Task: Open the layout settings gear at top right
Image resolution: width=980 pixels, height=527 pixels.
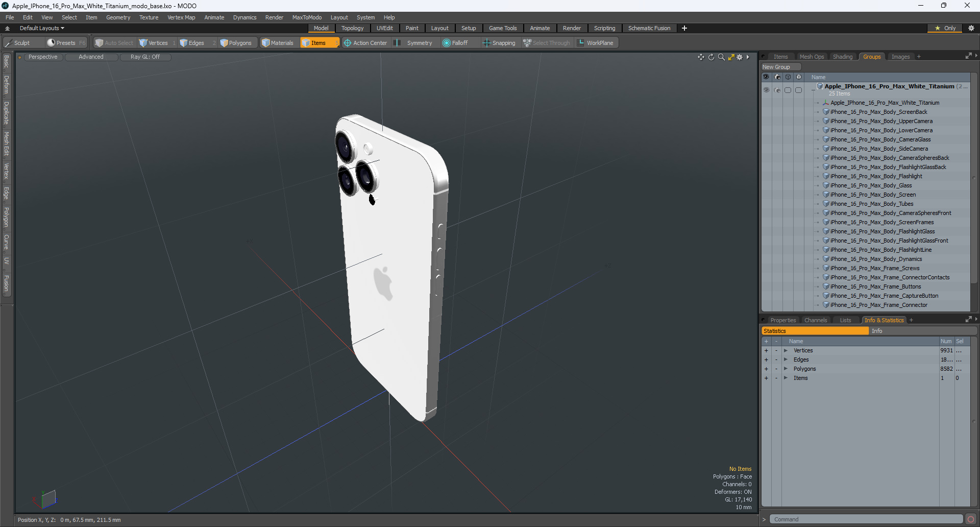Action: (x=971, y=28)
